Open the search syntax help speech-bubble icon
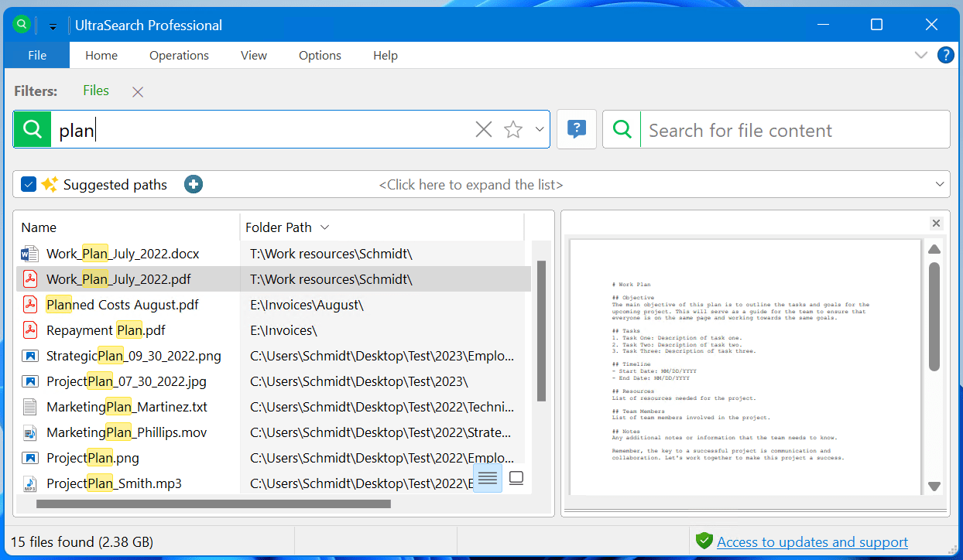Screen dimensions: 963x560 coord(577,129)
